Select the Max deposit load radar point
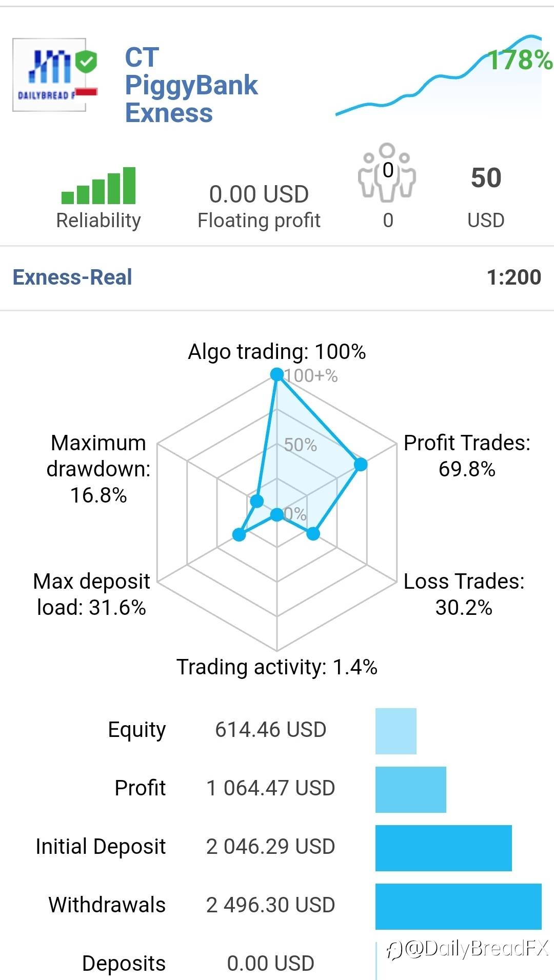This screenshot has width=554, height=980. pyautogui.click(x=239, y=535)
